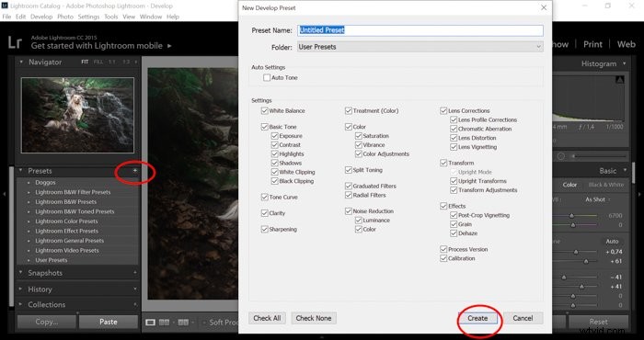Open the File menu
The height and width of the screenshot is (340, 644).
click(x=6, y=17)
